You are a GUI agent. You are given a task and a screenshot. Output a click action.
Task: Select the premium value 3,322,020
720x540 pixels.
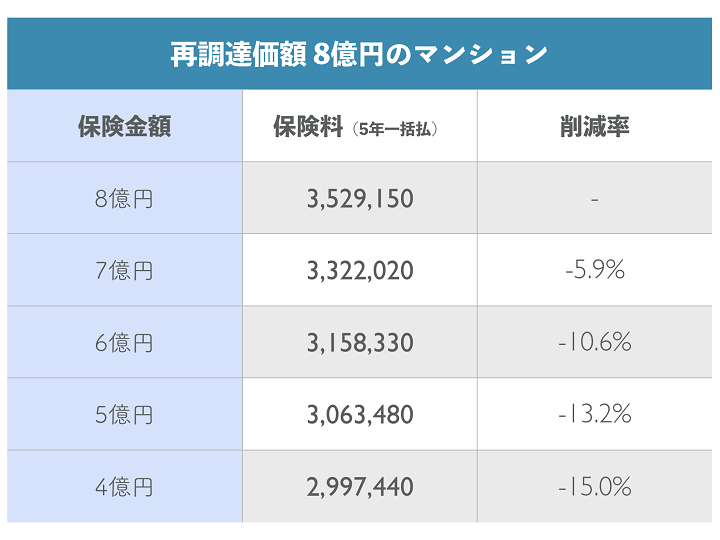pyautogui.click(x=360, y=271)
